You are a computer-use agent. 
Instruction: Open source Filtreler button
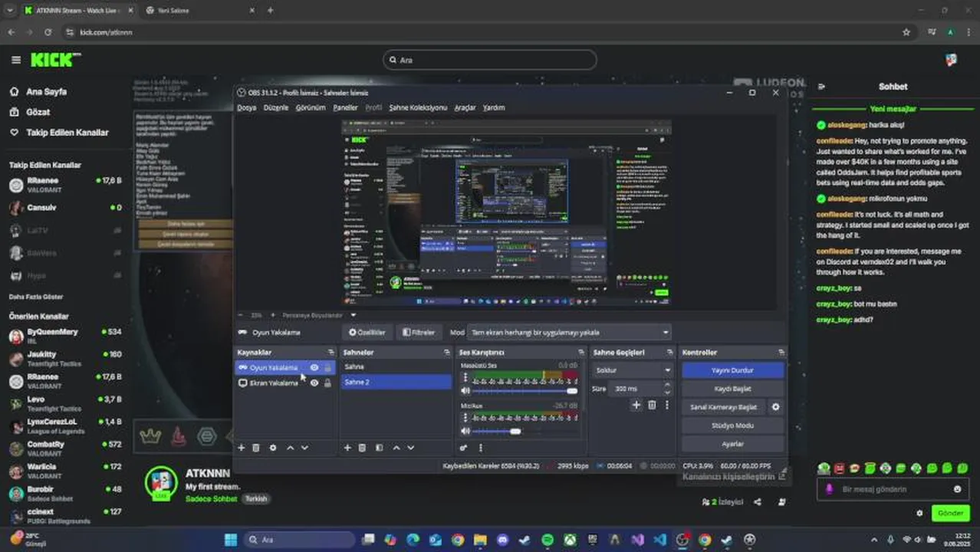tap(419, 333)
